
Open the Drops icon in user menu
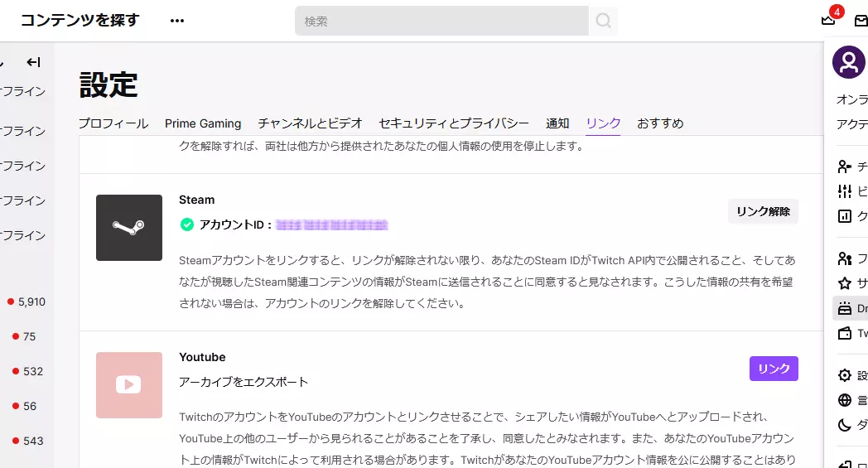[x=844, y=308]
